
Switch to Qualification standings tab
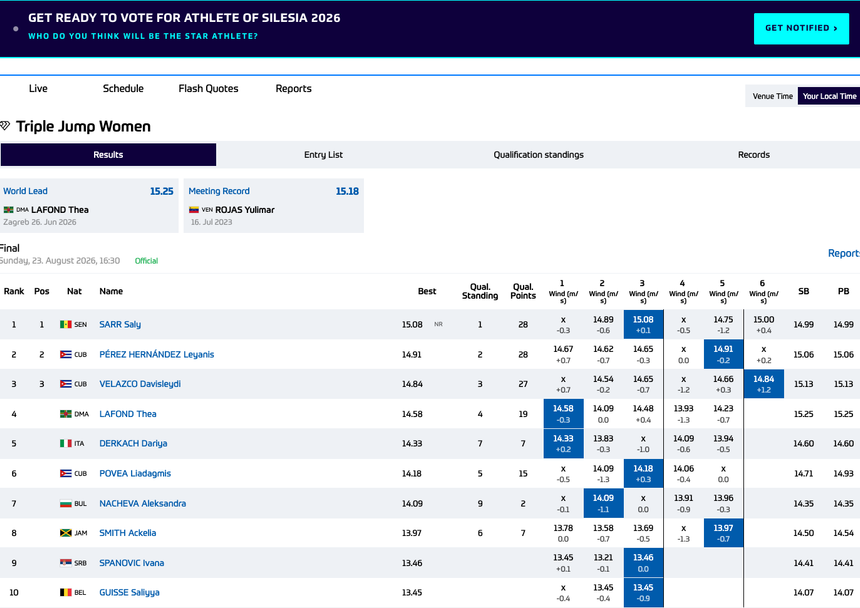pyautogui.click(x=538, y=155)
